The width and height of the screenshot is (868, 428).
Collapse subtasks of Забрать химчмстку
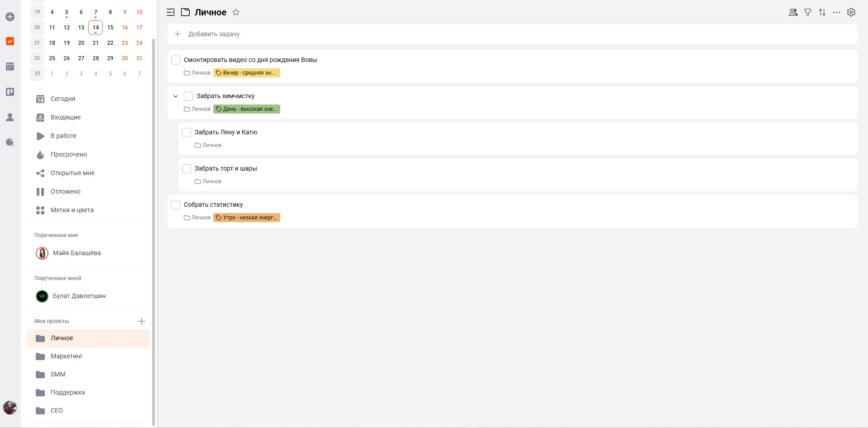176,96
